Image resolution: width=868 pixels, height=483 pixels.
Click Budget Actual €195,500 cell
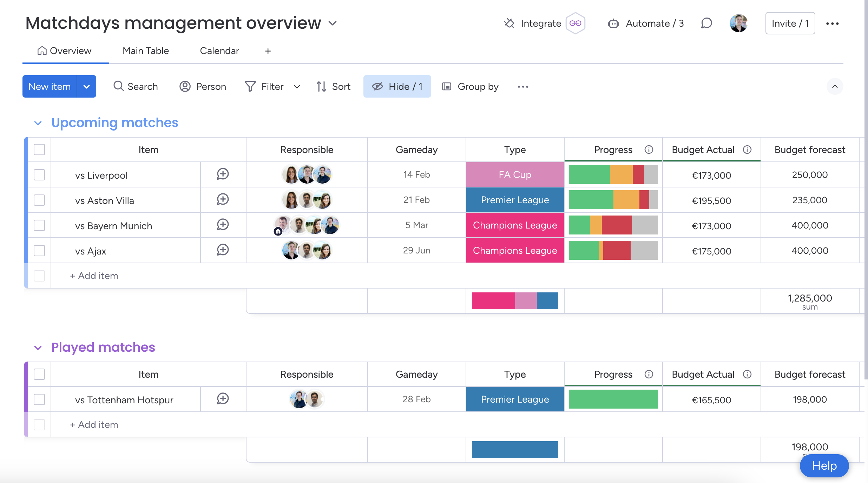(712, 200)
